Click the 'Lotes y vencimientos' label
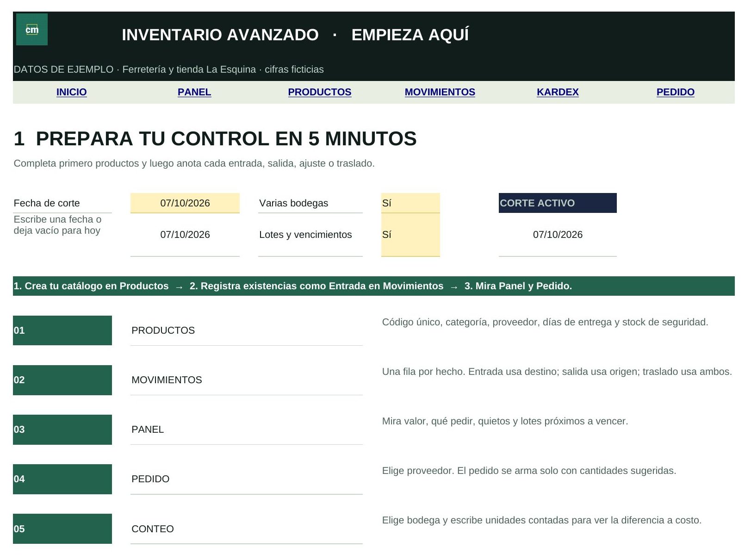The height and width of the screenshot is (560, 745). [305, 235]
